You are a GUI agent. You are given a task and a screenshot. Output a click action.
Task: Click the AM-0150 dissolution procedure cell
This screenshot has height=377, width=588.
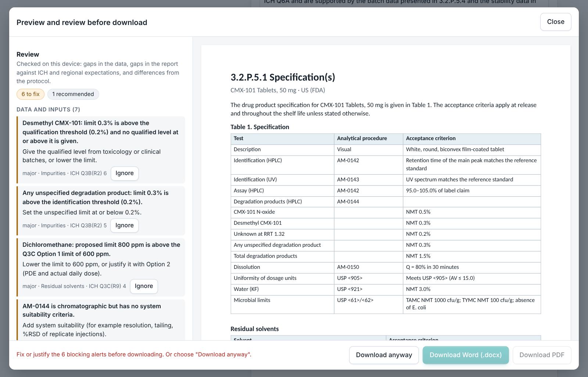(369, 267)
